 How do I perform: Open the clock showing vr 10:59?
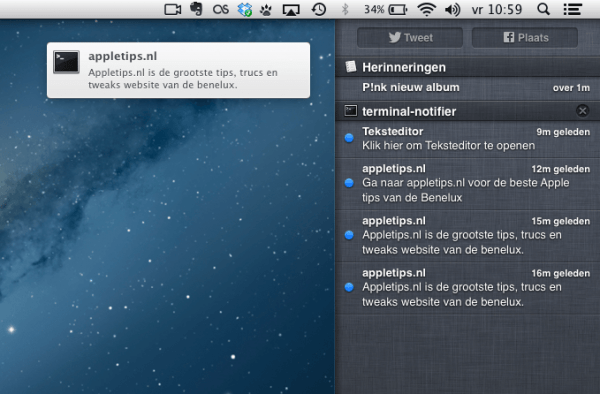pyautogui.click(x=497, y=9)
